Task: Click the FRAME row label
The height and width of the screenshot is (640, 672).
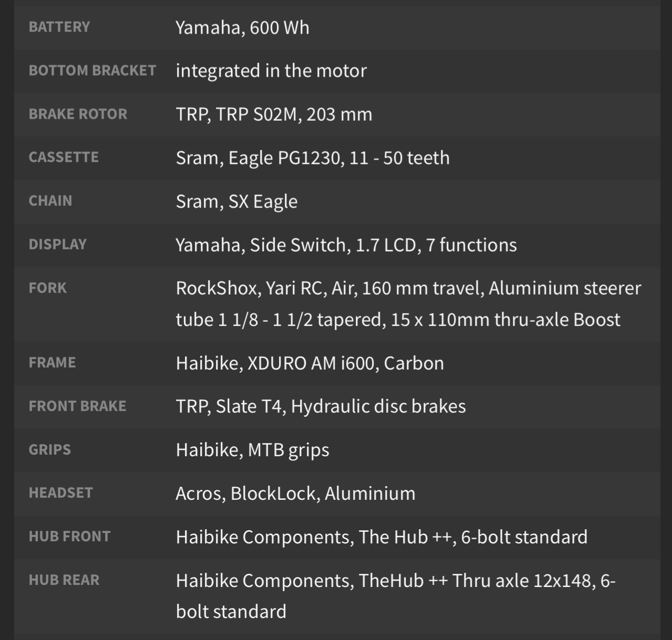Action: tap(52, 362)
